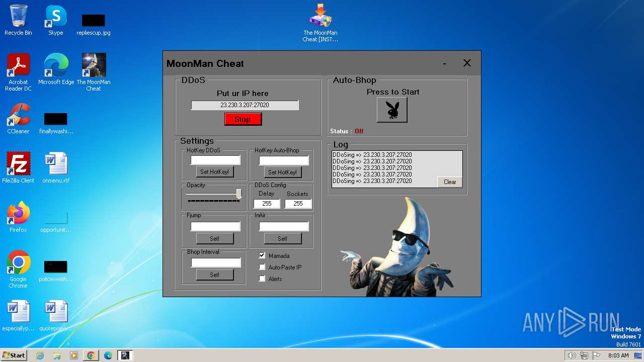Viewport: 644px width, 362px height.
Task: Launch Firefox from the desktop
Action: click(x=18, y=217)
